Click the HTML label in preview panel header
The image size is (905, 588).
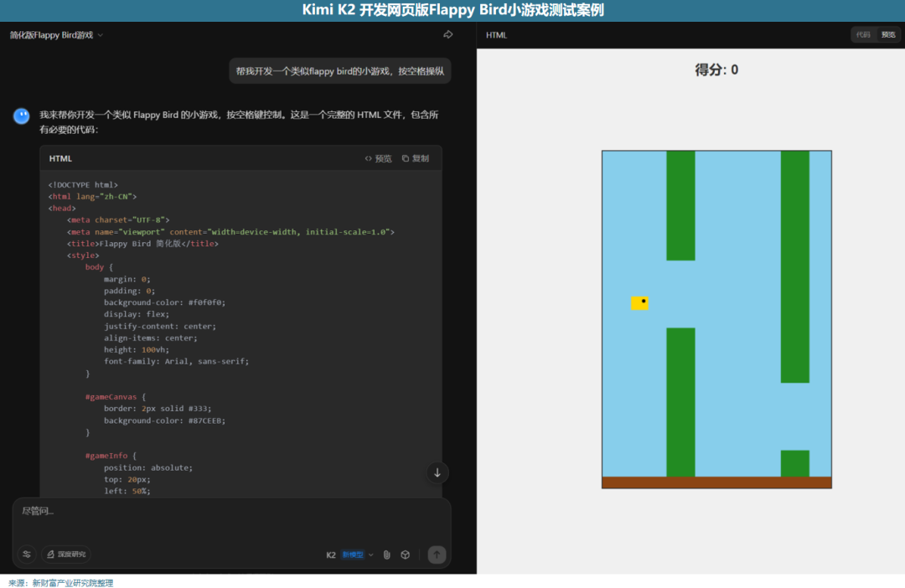(496, 35)
